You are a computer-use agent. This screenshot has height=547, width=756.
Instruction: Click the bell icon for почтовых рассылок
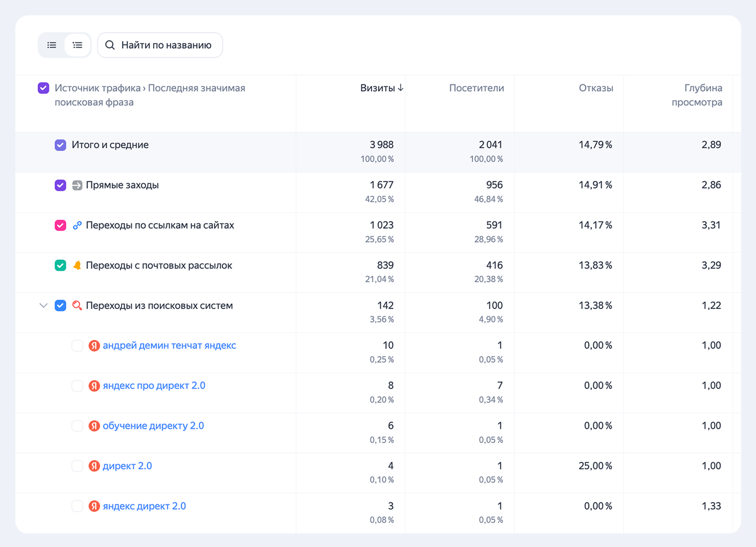77,265
